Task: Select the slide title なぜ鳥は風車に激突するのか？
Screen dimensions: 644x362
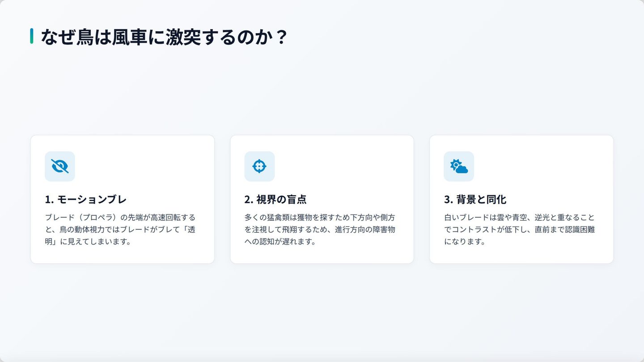Action: click(164, 37)
